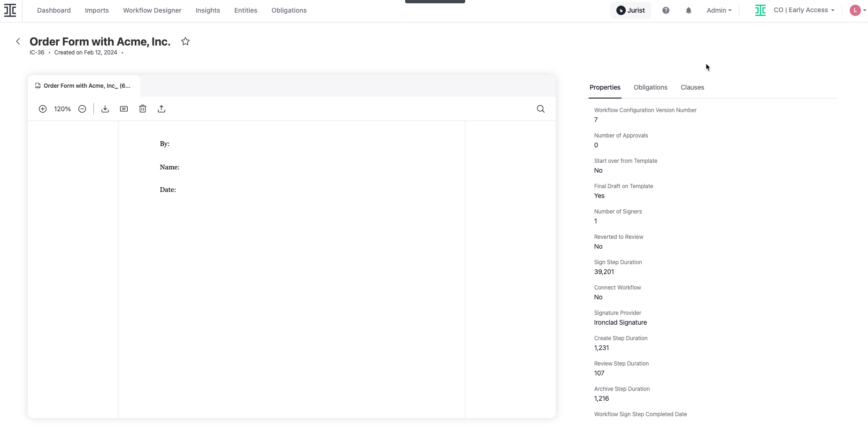
Task: Zoom in the document viewer
Action: (43, 109)
